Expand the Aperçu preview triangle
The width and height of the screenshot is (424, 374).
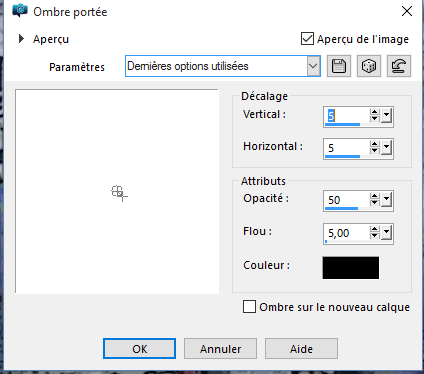pos(21,39)
